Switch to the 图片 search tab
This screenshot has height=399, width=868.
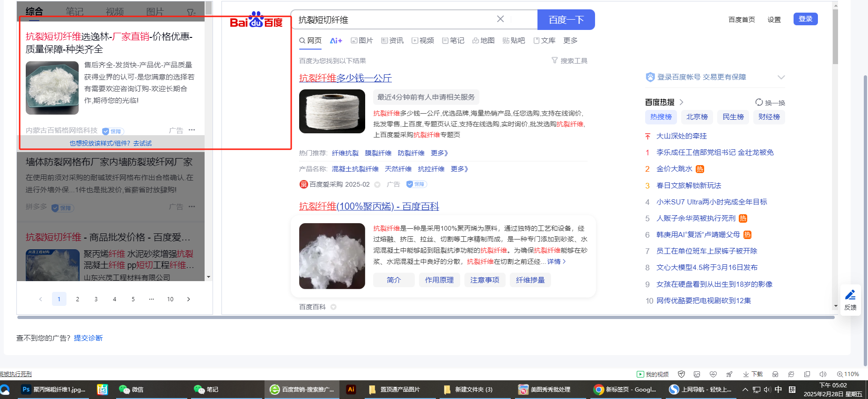pos(362,41)
